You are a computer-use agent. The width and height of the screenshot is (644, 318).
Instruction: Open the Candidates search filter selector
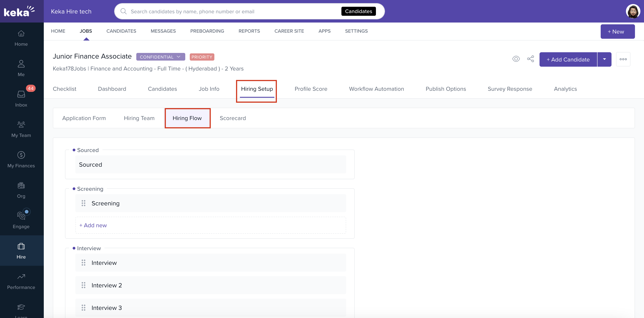point(359,11)
